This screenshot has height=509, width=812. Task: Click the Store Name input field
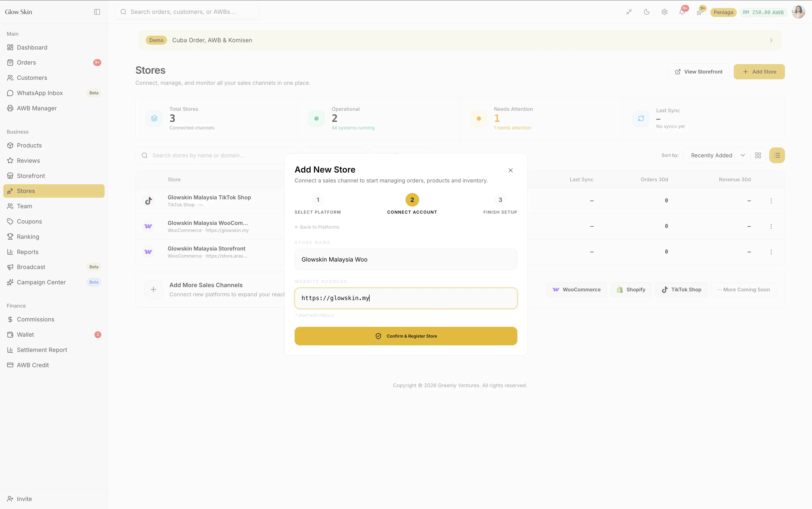point(406,260)
